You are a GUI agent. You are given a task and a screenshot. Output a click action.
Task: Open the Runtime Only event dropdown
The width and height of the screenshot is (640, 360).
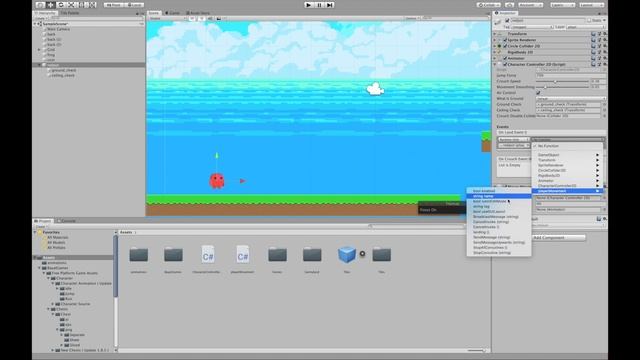[513, 140]
